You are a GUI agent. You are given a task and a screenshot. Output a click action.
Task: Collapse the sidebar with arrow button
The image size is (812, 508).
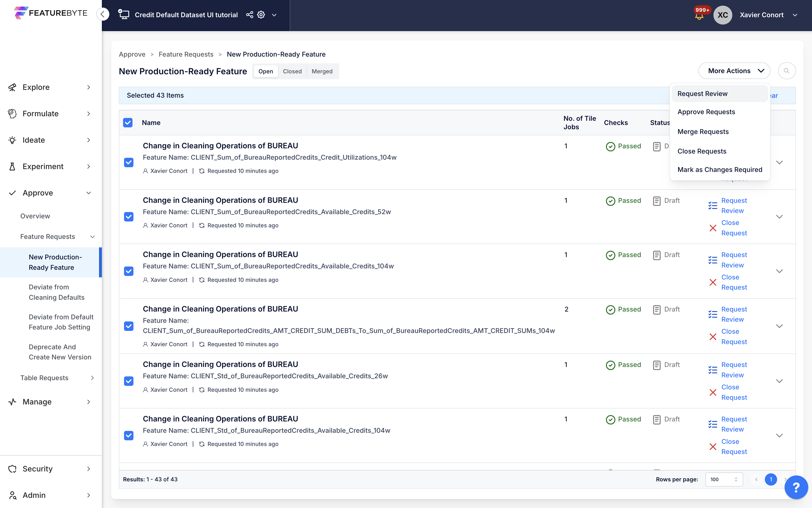[x=103, y=14]
